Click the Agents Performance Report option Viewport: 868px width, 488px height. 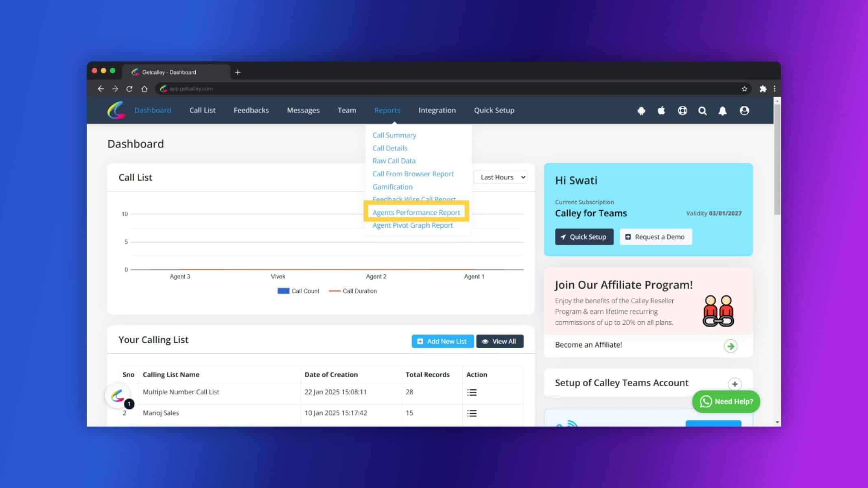[416, 211]
